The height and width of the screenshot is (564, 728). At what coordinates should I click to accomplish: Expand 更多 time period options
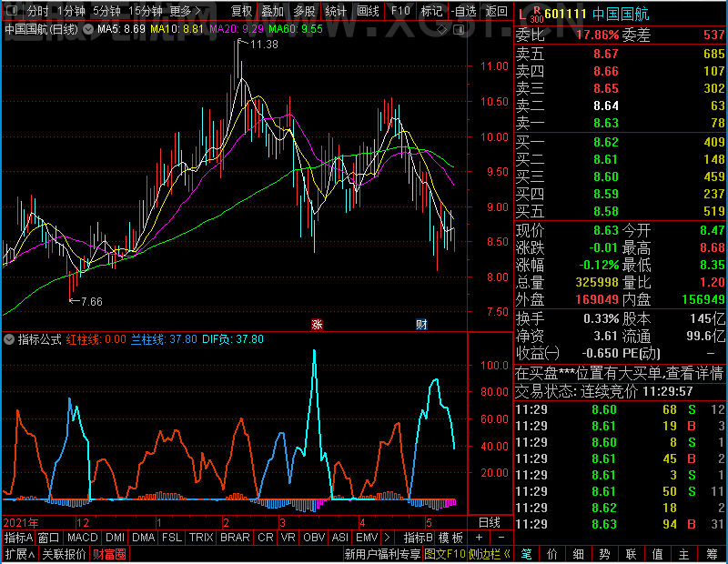pos(186,10)
